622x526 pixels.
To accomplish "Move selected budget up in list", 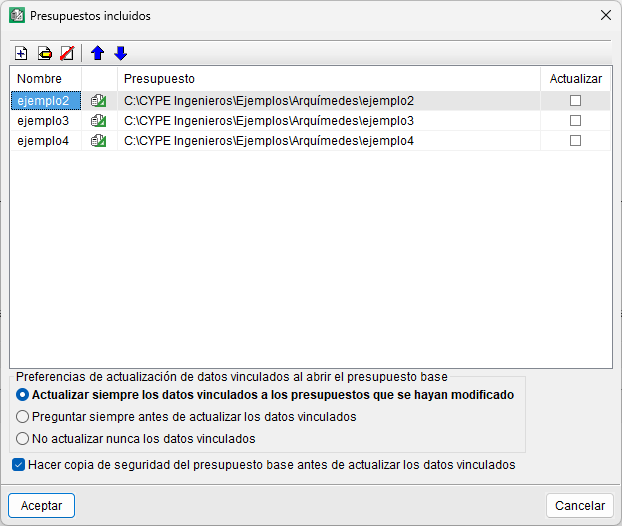I will pyautogui.click(x=98, y=53).
